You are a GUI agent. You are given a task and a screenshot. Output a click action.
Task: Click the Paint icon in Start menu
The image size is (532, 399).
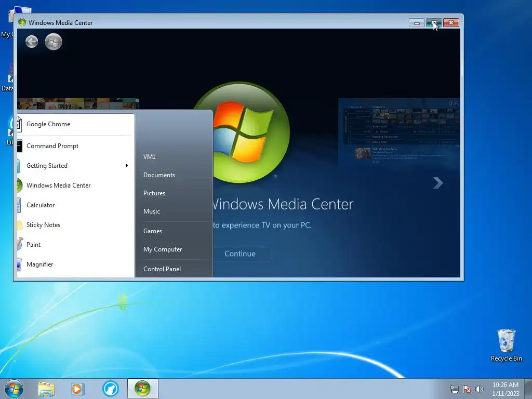tap(20, 244)
